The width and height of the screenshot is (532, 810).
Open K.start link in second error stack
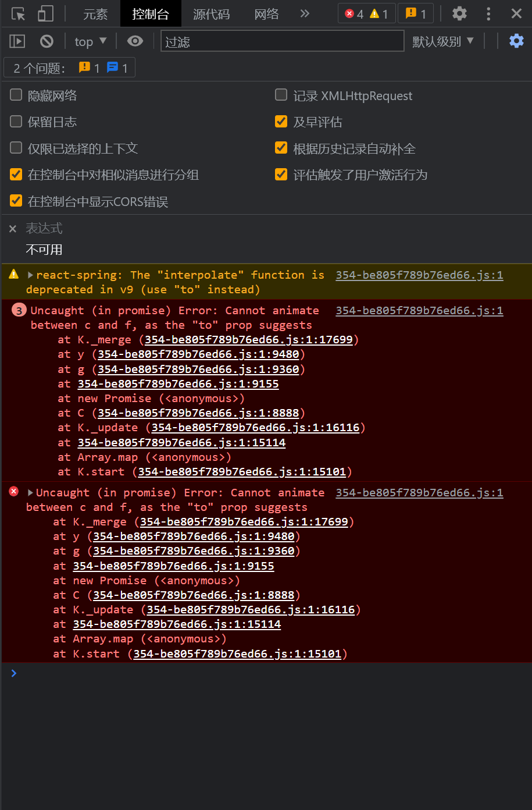point(237,653)
